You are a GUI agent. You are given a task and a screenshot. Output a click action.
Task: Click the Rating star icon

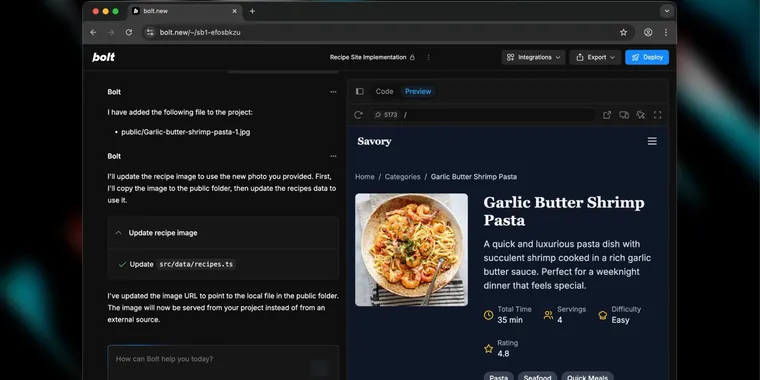pyautogui.click(x=489, y=348)
